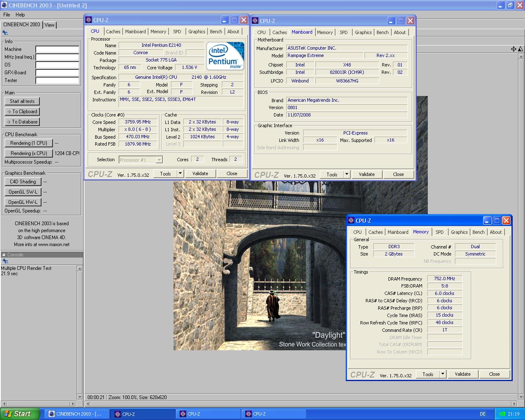Open the Bench tab in the Memory window
Viewport: 525px width, 420px height.
coord(479,232)
